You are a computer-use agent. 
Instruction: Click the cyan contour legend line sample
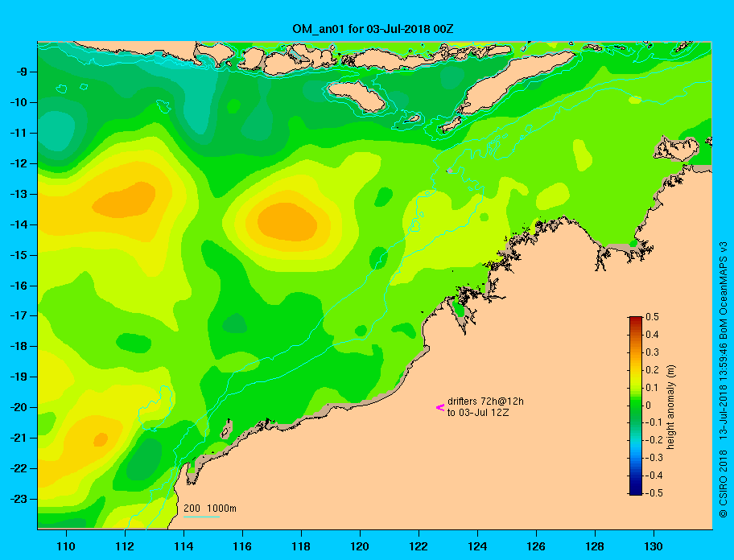(x=201, y=517)
